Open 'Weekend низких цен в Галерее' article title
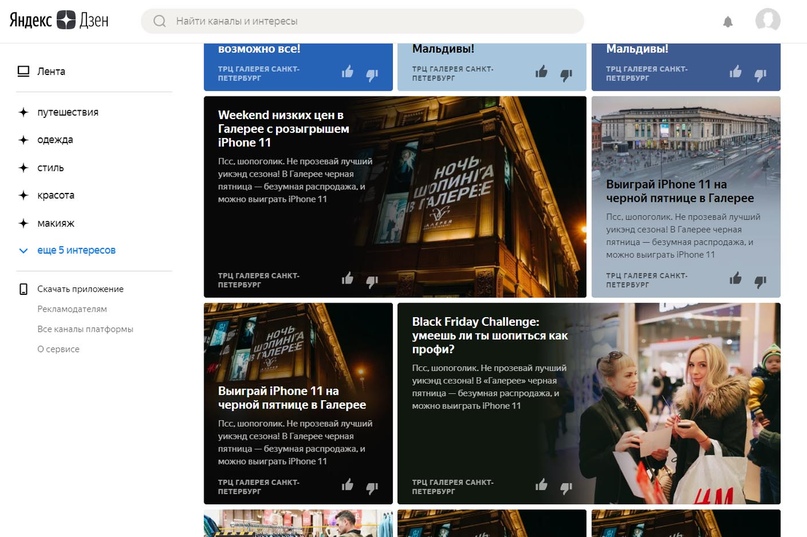 (x=284, y=129)
